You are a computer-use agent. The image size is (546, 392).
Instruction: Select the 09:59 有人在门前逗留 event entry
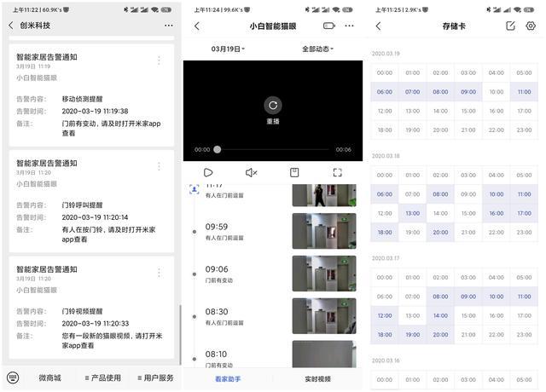point(224,232)
